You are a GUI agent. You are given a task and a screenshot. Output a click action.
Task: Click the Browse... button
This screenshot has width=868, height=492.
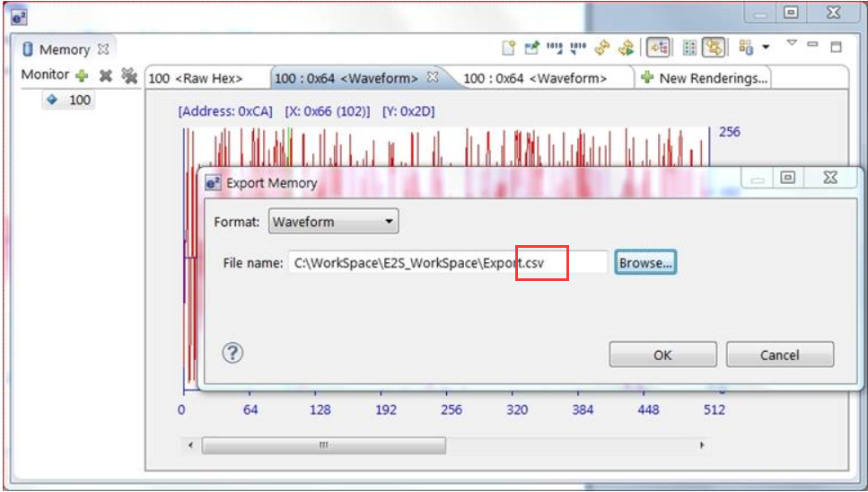click(x=645, y=262)
